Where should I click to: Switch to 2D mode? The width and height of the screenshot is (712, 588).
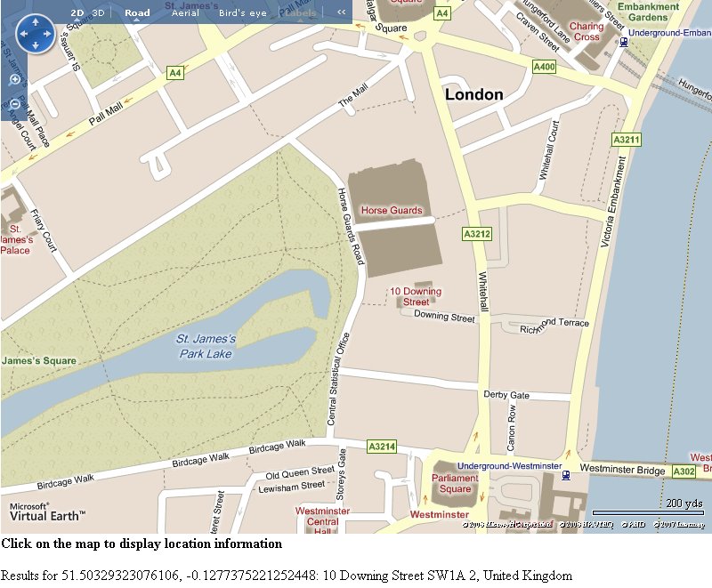(77, 12)
